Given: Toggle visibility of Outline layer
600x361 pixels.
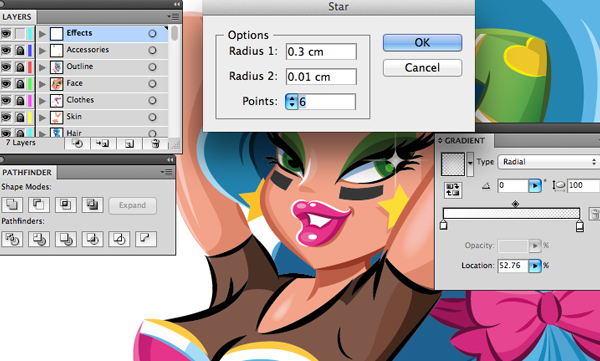Looking at the screenshot, I should tap(6, 67).
